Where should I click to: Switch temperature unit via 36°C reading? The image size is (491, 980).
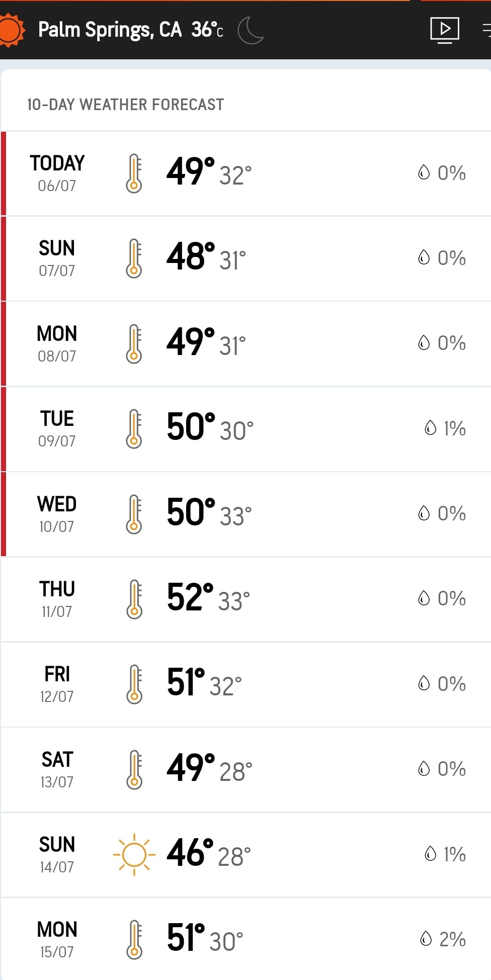click(x=207, y=30)
